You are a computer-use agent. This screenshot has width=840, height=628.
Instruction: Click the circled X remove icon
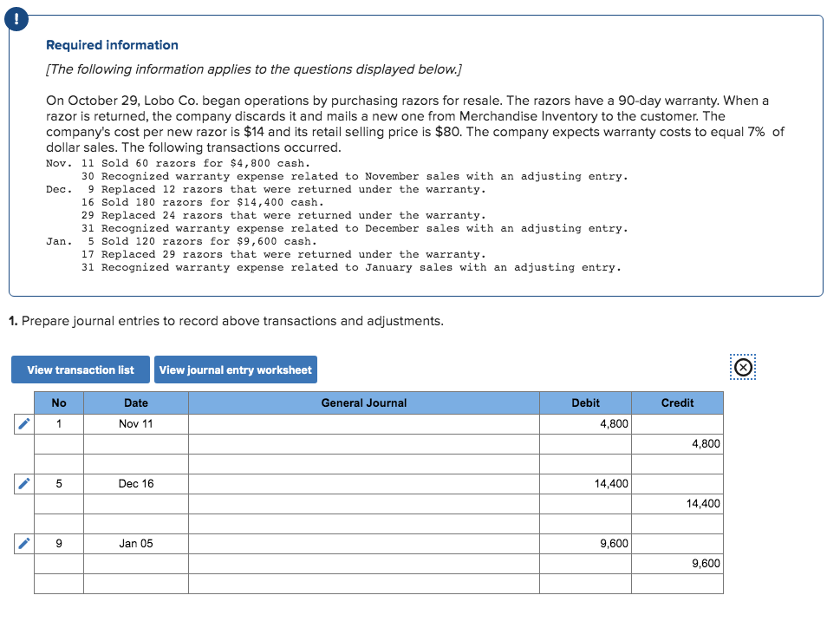[x=743, y=367]
